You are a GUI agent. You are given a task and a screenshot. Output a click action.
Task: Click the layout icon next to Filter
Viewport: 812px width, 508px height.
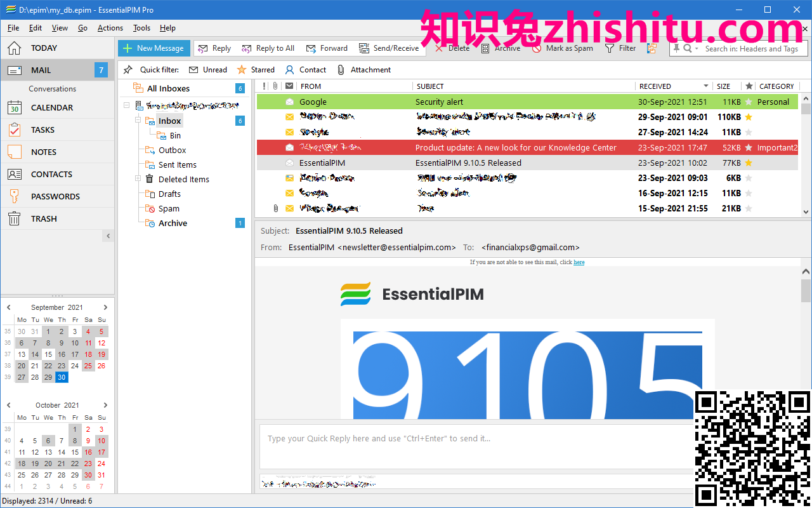(x=652, y=48)
